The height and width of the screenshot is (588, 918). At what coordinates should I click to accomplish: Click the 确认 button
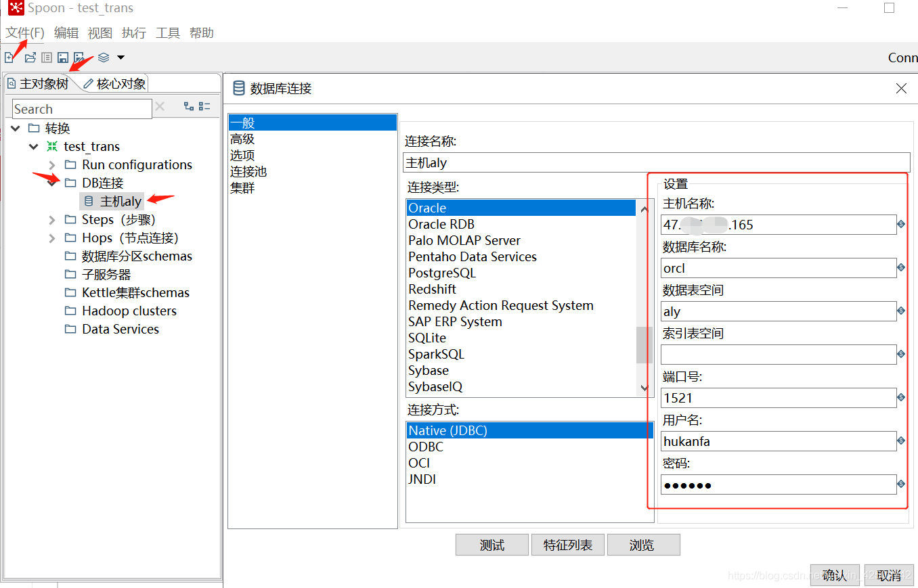tap(835, 575)
